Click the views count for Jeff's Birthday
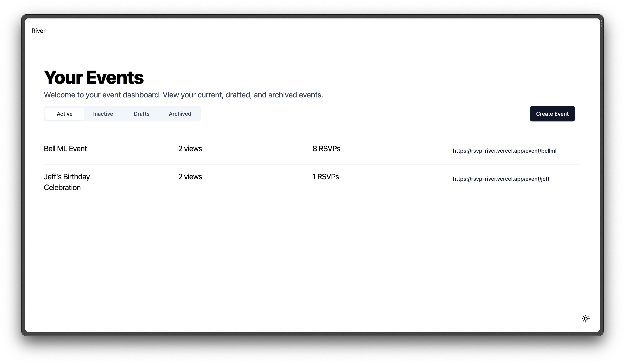The width and height of the screenshot is (625, 364). pos(190,177)
